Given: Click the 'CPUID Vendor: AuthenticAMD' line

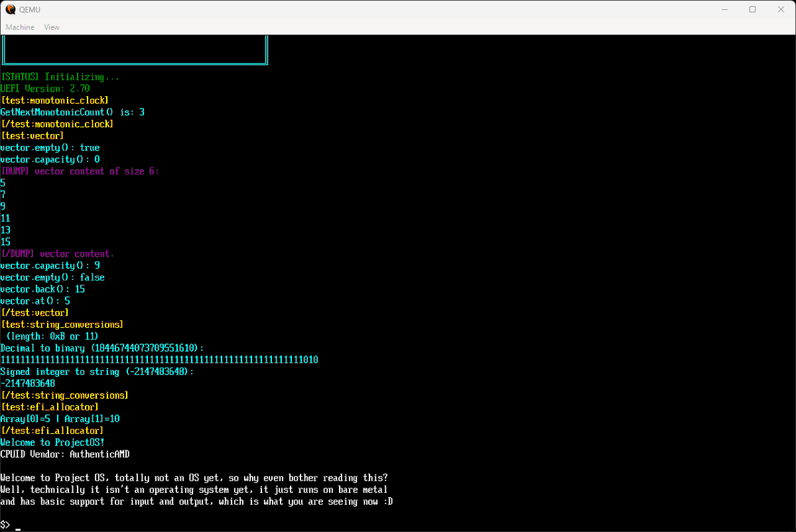Looking at the screenshot, I should point(65,454).
